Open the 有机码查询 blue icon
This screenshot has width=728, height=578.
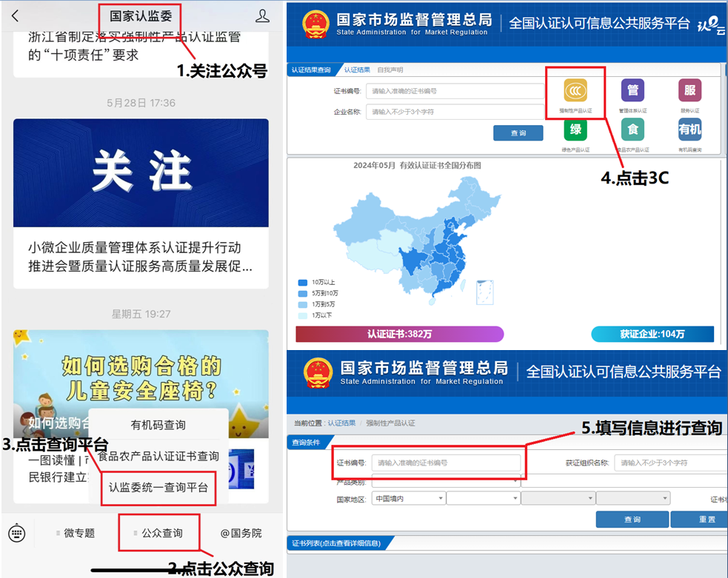click(x=689, y=130)
